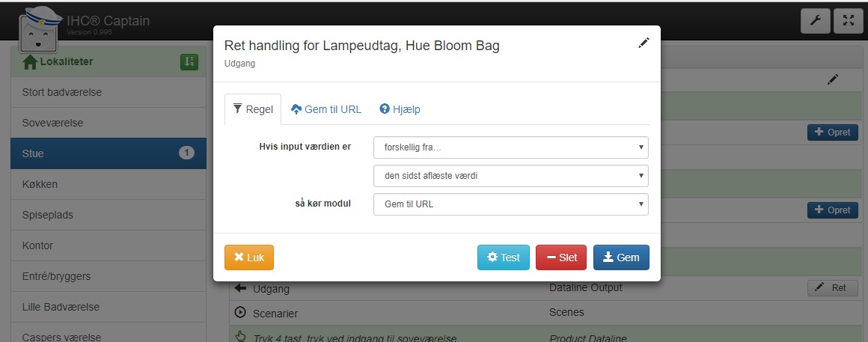Expand the 'den sidst aflæste værdi' dropdown
868x342 pixels.
(510, 176)
